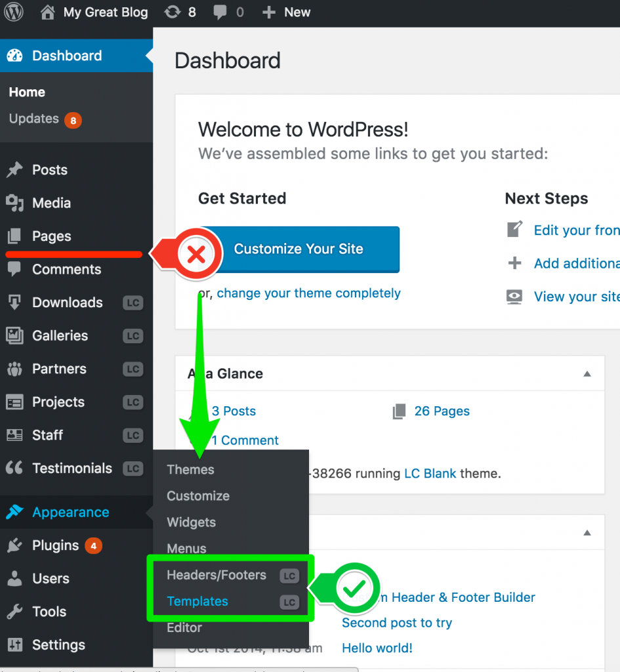This screenshot has height=672, width=620.
Task: Click the orange 4 badge on Plugins
Action: click(x=93, y=546)
